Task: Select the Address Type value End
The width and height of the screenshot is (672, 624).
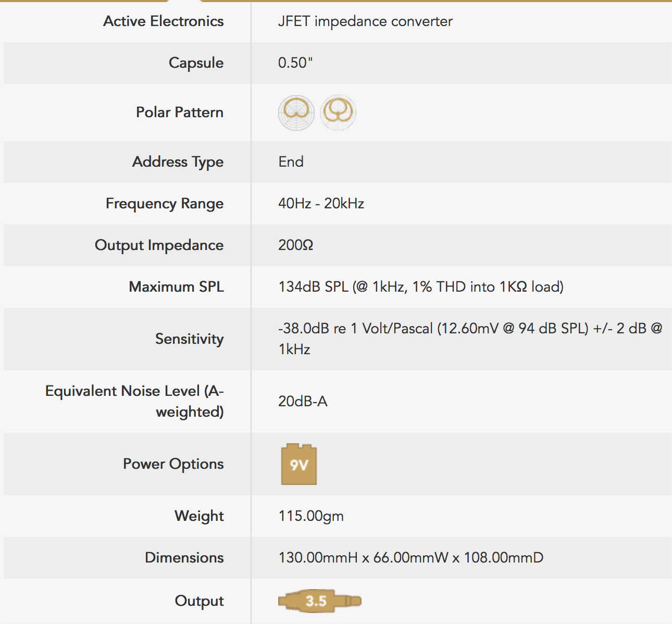Action: (291, 162)
